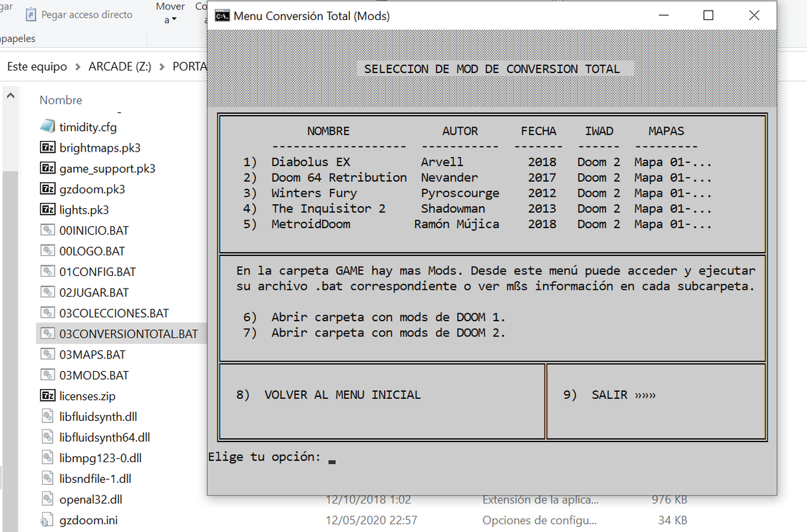The height and width of the screenshot is (532, 807).
Task: Click the lights.pk3 archive icon
Action: pyautogui.click(x=47, y=209)
